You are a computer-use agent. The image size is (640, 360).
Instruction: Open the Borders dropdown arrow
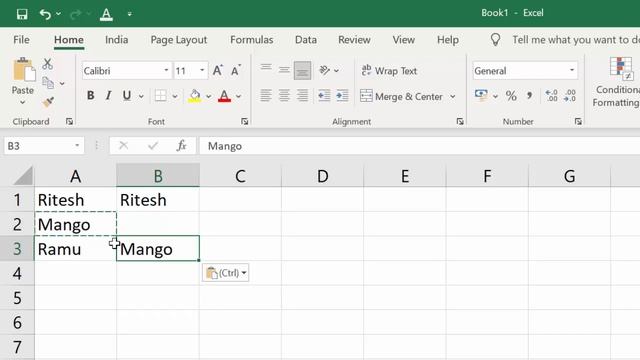click(175, 96)
